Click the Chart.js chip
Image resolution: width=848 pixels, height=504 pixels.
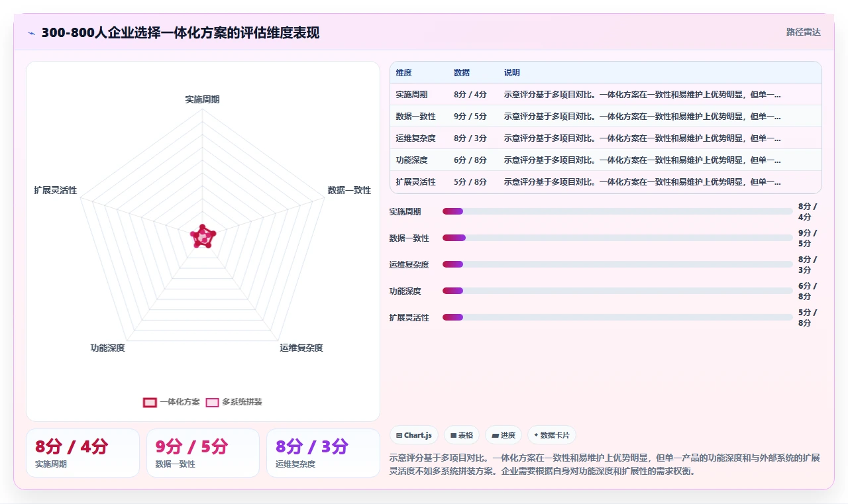(413, 435)
